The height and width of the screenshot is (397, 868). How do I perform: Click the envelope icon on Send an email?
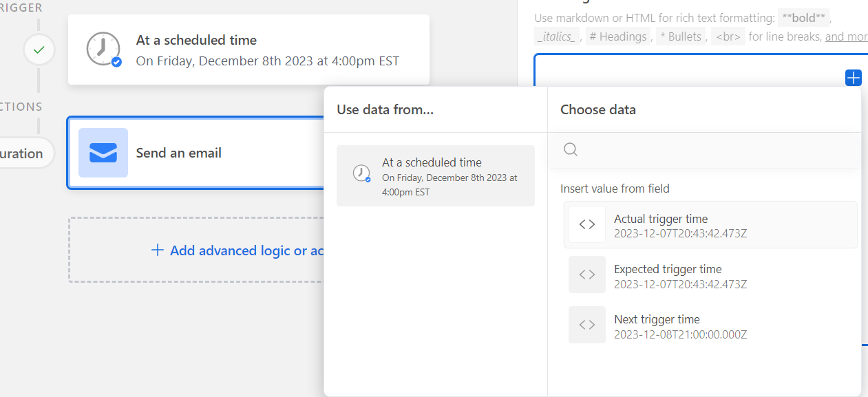point(103,153)
